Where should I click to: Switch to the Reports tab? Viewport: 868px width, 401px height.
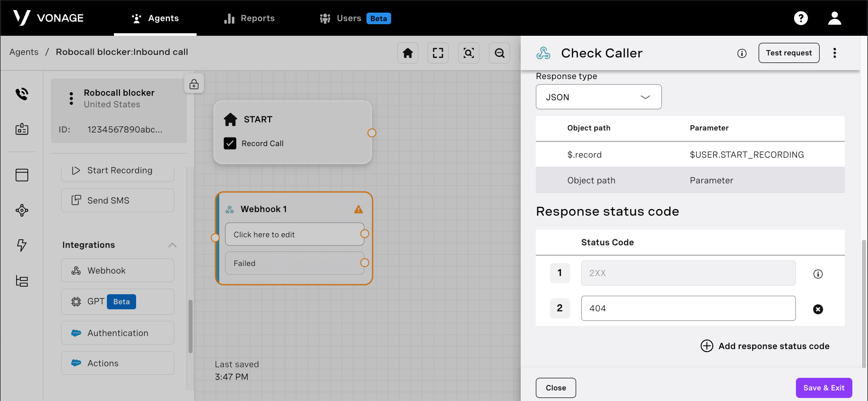(250, 18)
